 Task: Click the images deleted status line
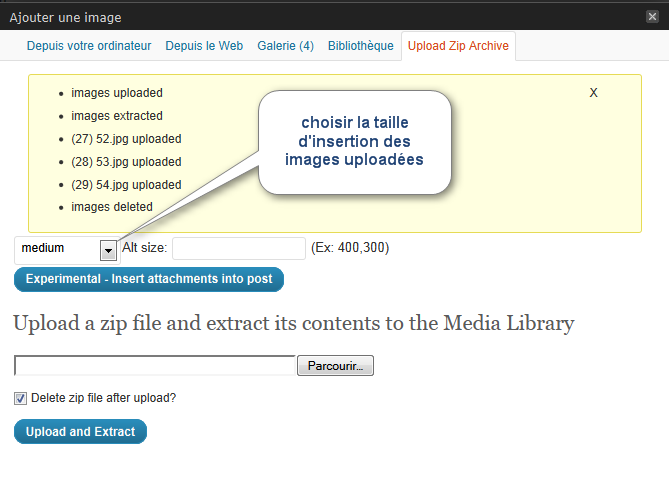tap(112, 207)
